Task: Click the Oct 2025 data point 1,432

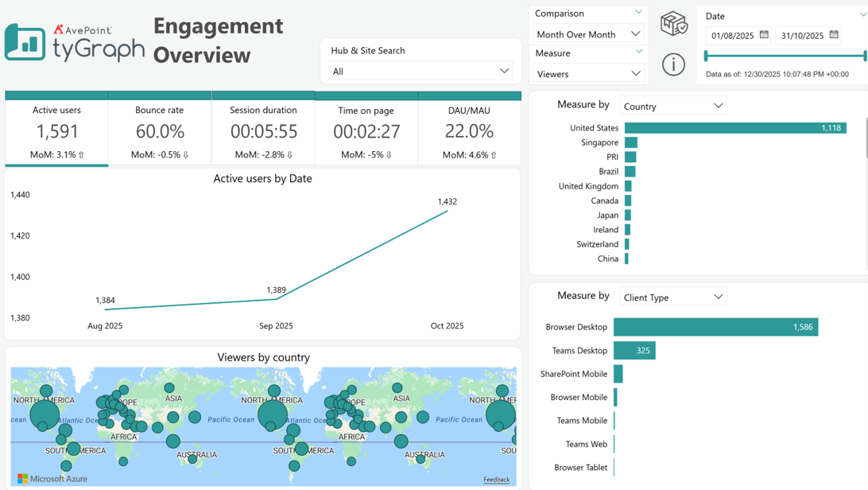Action: (x=448, y=211)
